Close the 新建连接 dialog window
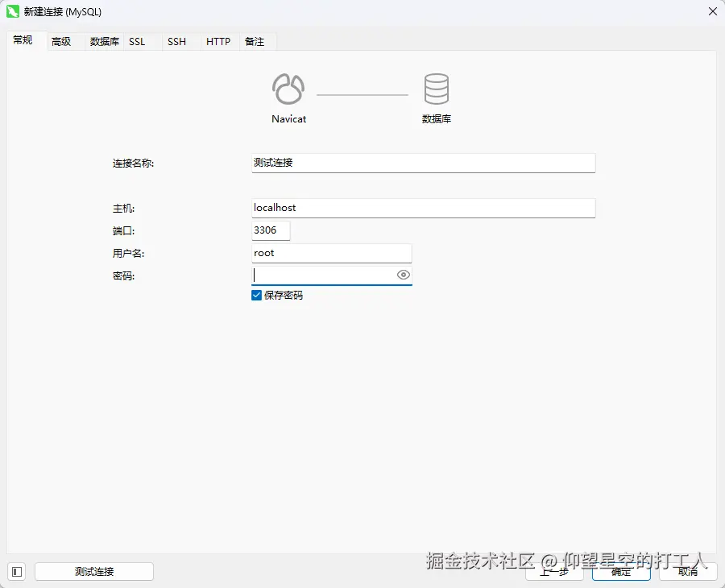Image resolution: width=725 pixels, height=588 pixels. [713, 11]
